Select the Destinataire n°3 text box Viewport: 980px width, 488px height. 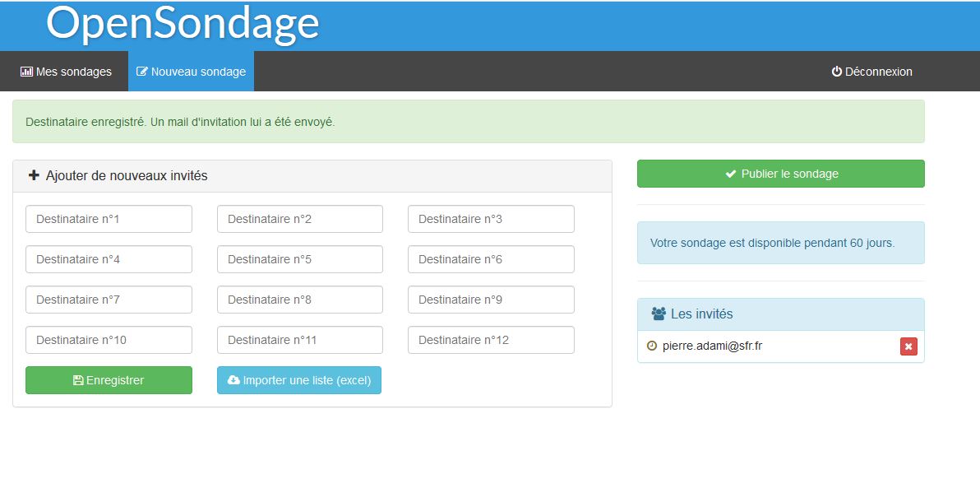(491, 219)
